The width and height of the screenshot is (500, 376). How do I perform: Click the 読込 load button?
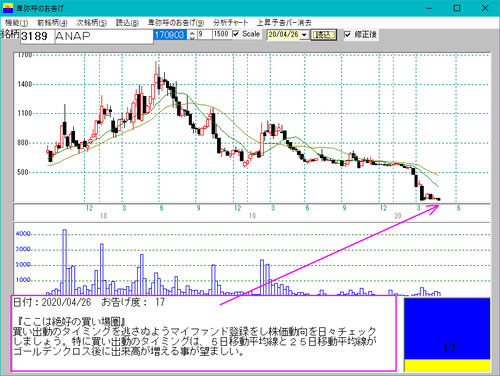[x=323, y=35]
